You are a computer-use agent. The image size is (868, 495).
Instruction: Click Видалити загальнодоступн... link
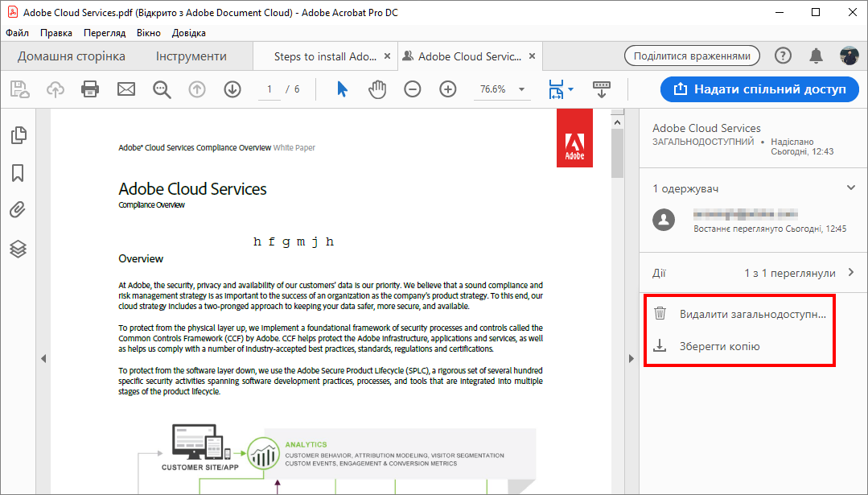point(753,314)
